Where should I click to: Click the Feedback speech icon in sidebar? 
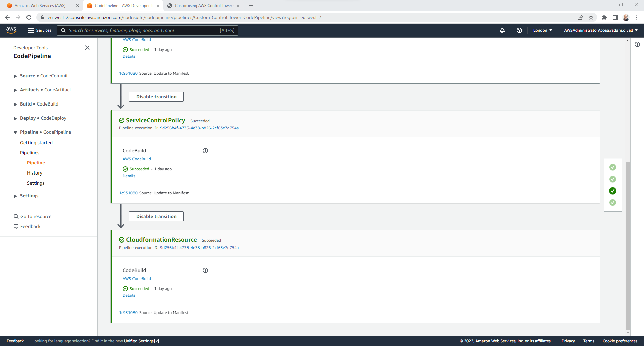[16, 226]
